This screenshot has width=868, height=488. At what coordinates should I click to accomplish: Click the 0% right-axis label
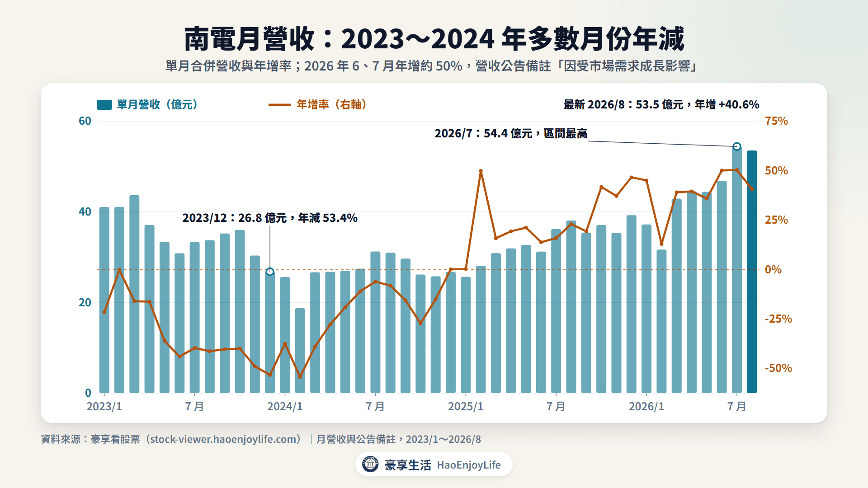tap(773, 270)
